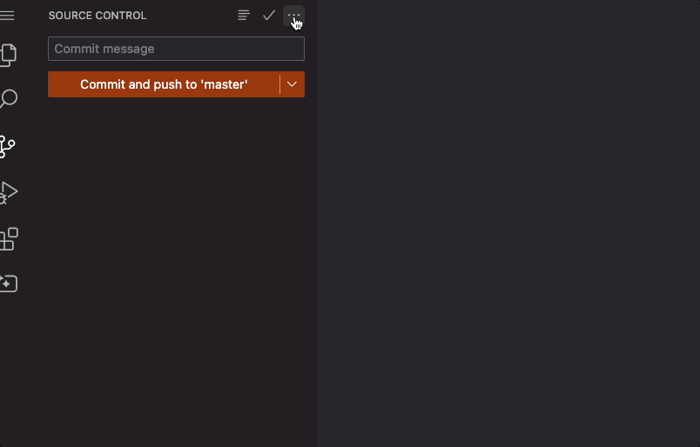Click the divider between sidebar and editor

pos(317,223)
